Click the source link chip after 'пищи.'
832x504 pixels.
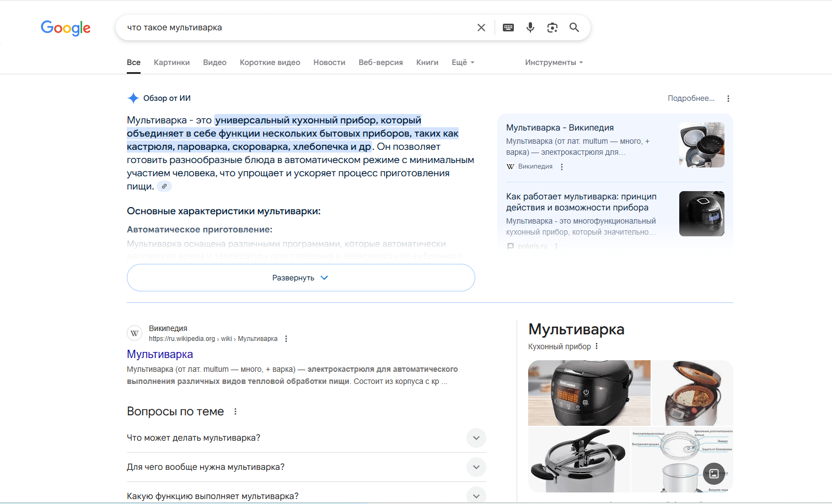click(164, 186)
